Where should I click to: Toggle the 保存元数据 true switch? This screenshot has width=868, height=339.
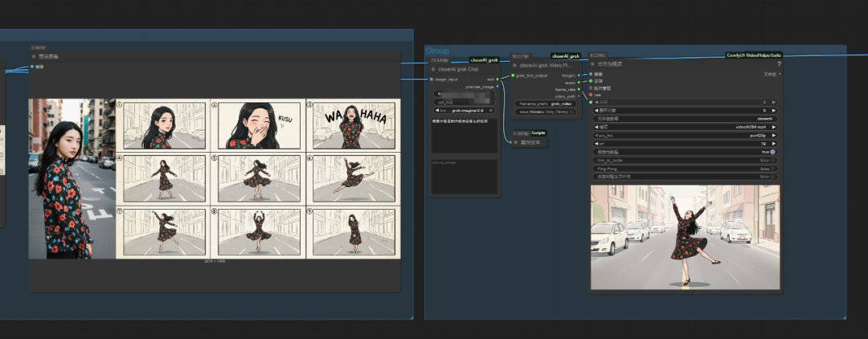772,152
